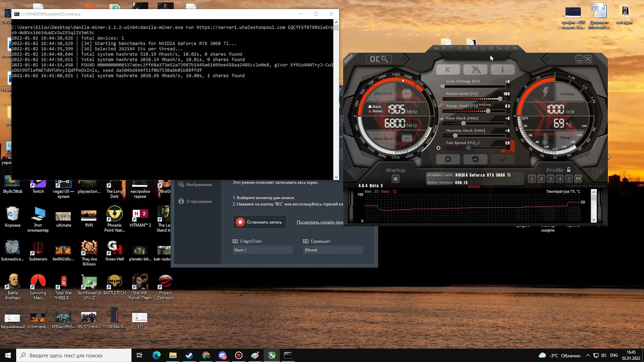This screenshot has height=362, width=644.
Task: Open Microsoft Edge from the taskbar
Action: (x=156, y=355)
